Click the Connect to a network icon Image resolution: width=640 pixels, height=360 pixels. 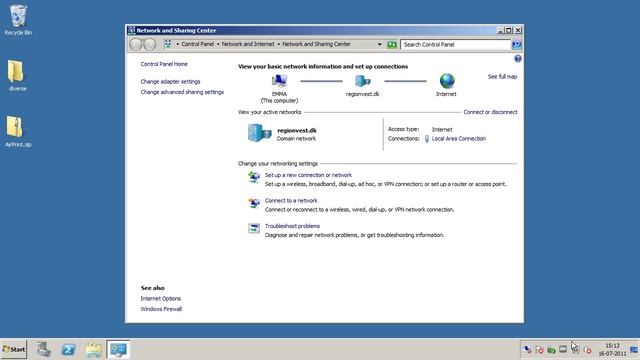[x=254, y=202]
